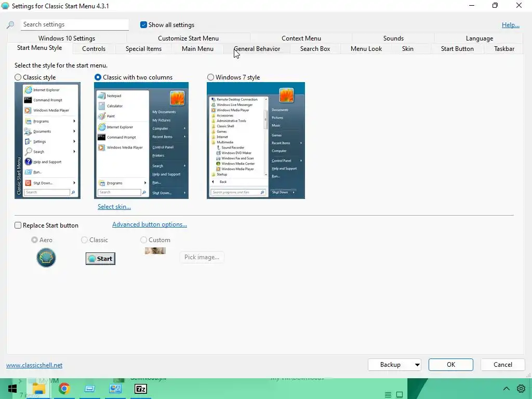Click the Aero shell start button image

point(46,258)
